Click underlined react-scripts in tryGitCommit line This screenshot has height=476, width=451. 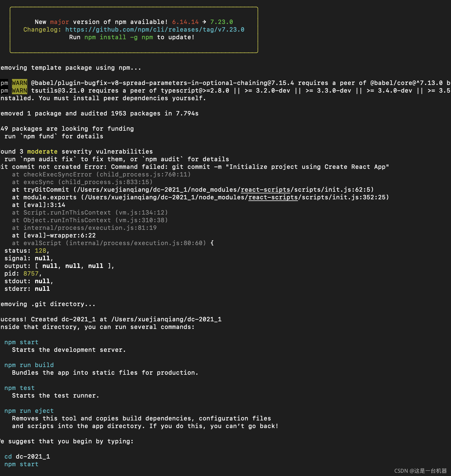click(x=265, y=190)
